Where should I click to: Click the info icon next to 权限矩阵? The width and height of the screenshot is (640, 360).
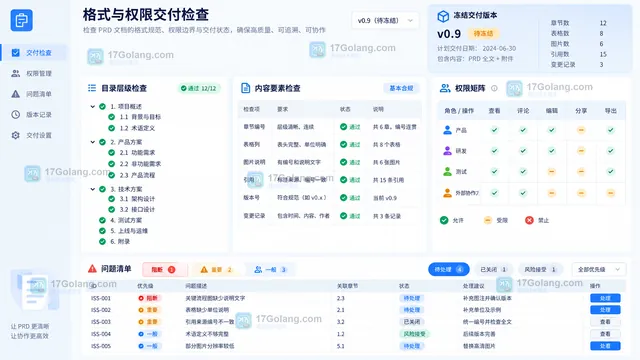(494, 88)
